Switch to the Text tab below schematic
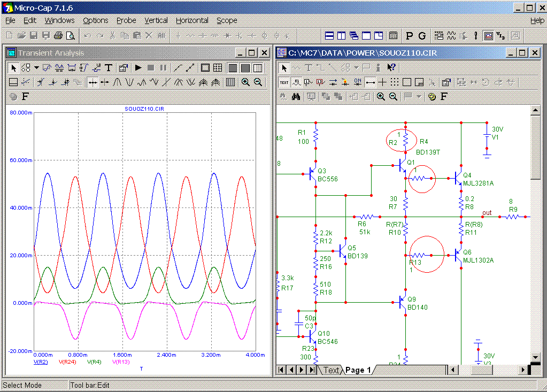 [331, 370]
